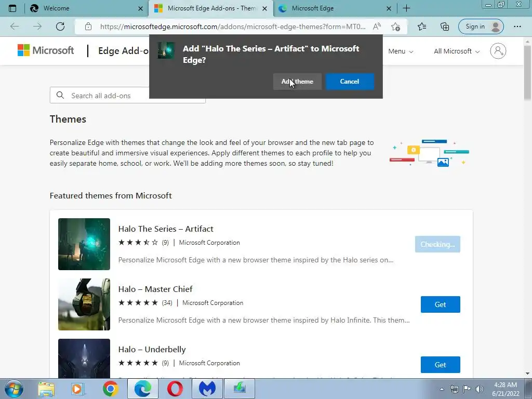Click the search magnifier icon

(60, 96)
